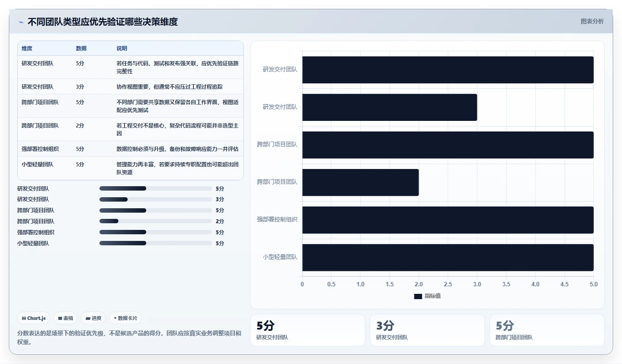Image resolution: width=622 pixels, height=364 pixels.
Task: Click 小型轻量团队 in the table
Action: (38, 164)
